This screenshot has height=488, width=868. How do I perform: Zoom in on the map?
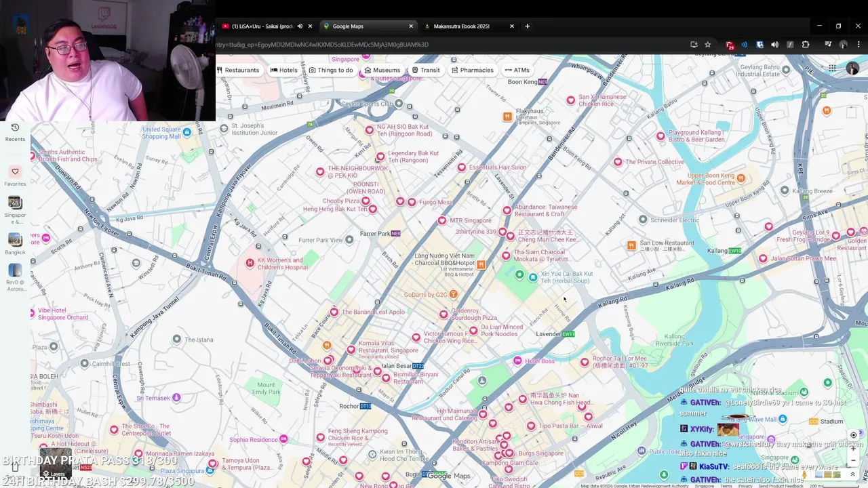(853, 448)
